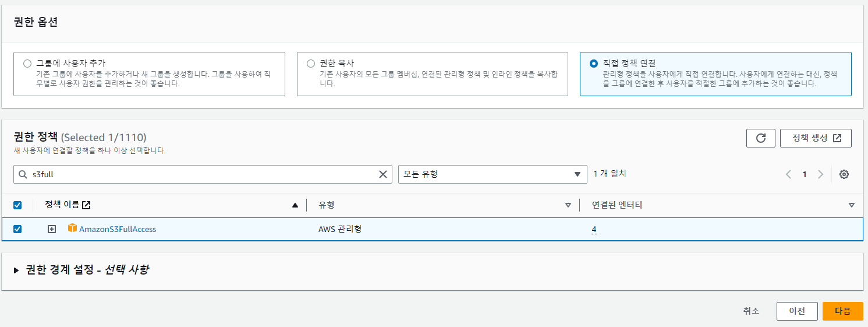868x327 pixels.
Task: Open the AmazonS3FullAccess policy link
Action: coord(118,229)
